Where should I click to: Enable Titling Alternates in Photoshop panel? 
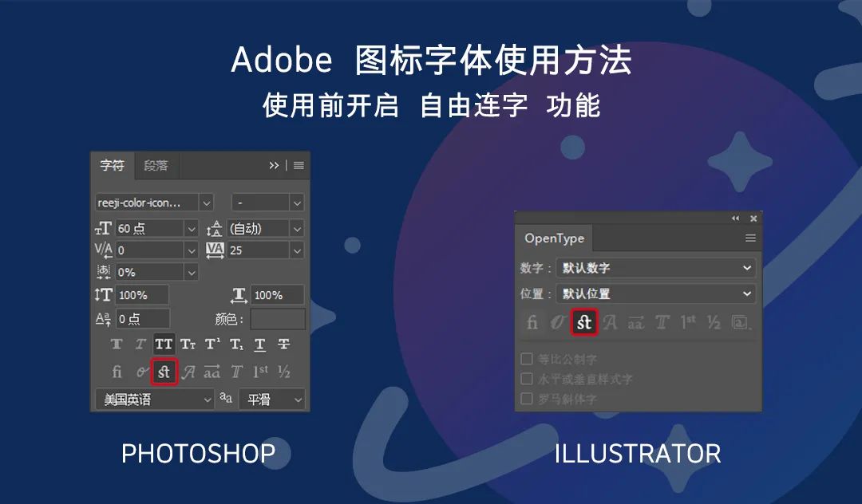236,372
